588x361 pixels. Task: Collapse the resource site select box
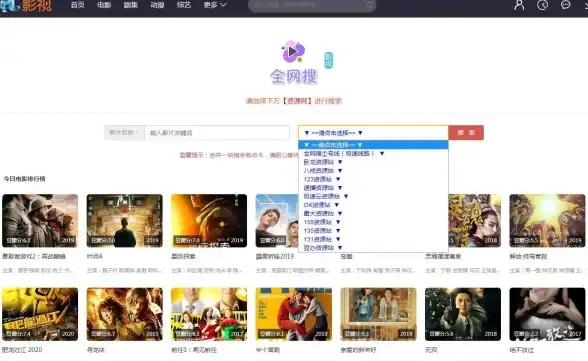point(373,133)
